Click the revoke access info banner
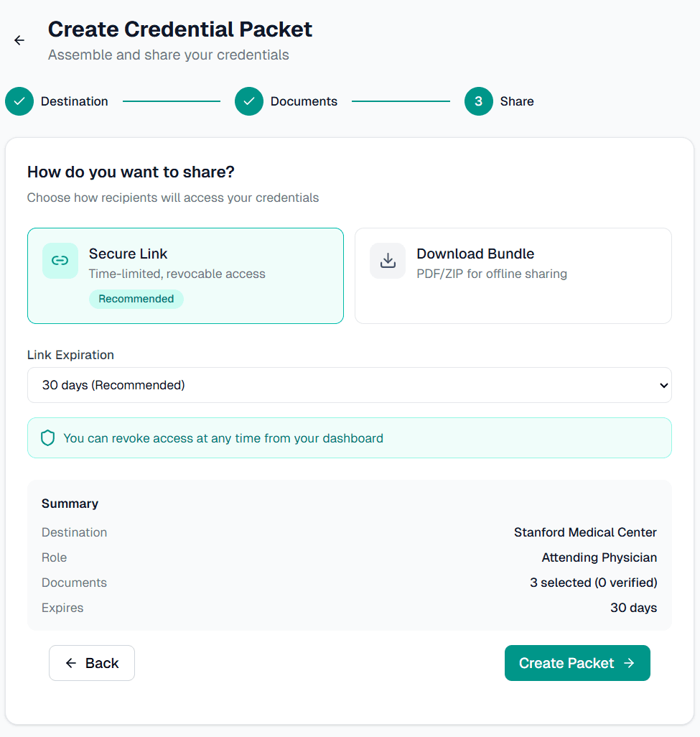700x737 pixels. click(349, 438)
